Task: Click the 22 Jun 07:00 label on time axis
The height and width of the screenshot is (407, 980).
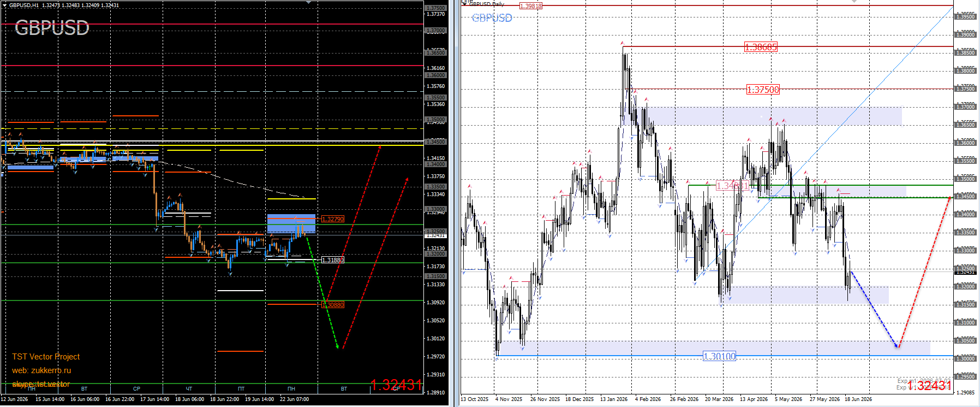Action: pos(294,399)
